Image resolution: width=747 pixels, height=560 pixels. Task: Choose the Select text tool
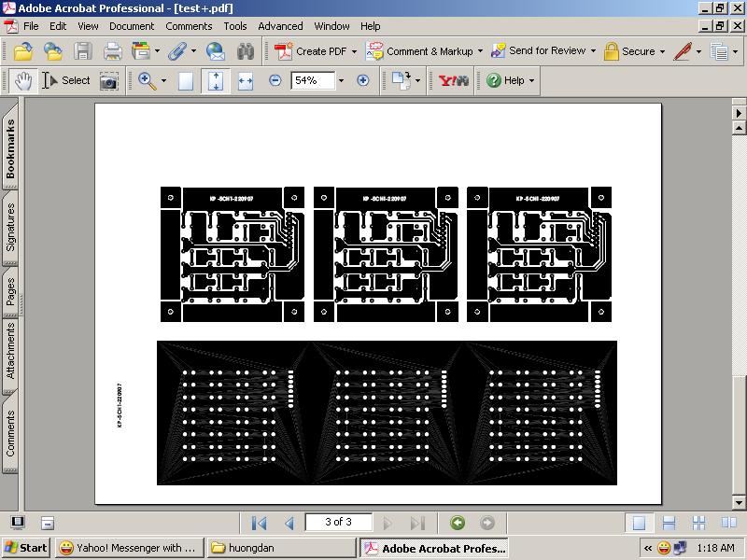65,80
